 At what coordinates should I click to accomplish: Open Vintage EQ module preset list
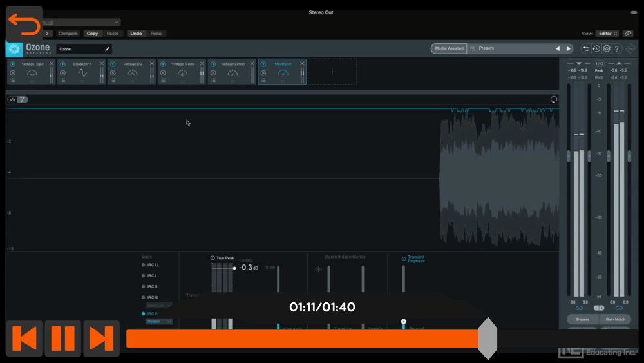[x=113, y=80]
